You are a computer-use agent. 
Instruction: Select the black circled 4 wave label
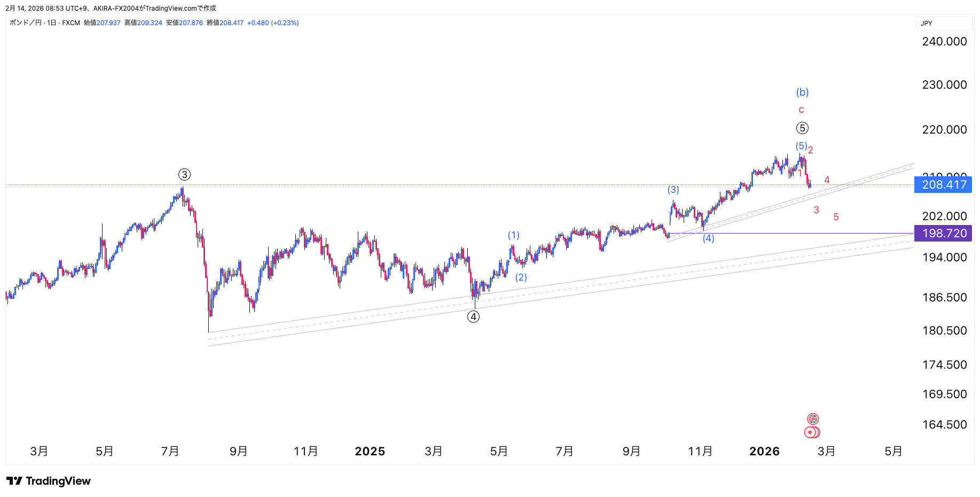click(473, 317)
